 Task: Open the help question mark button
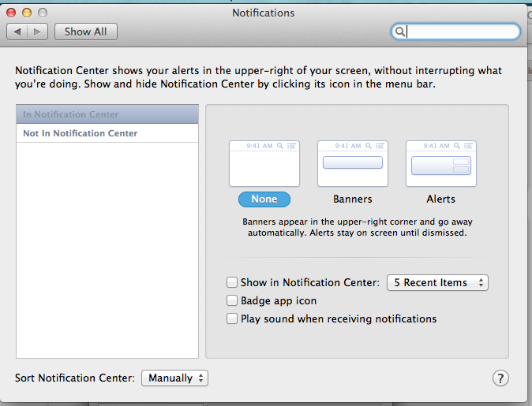coord(500,378)
